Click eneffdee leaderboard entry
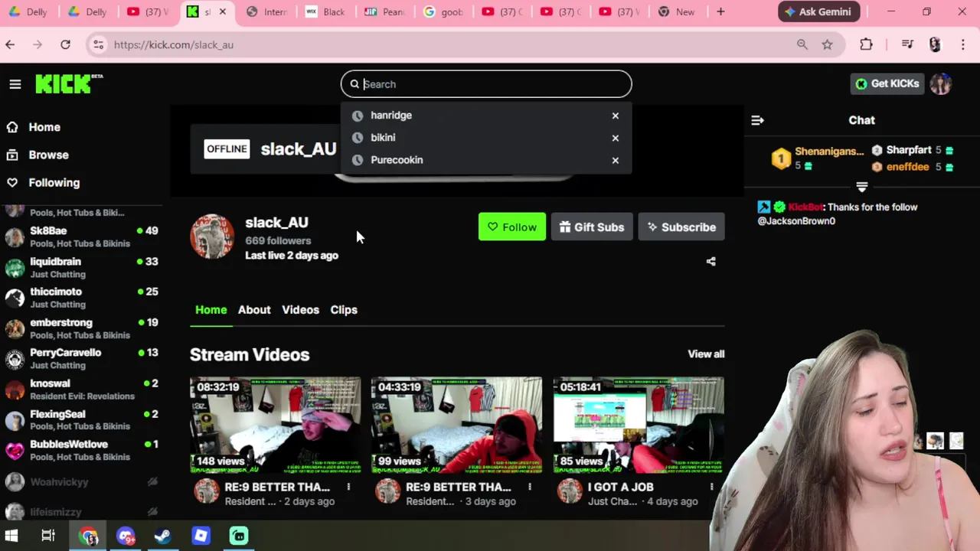This screenshot has height=551, width=980. pos(913,167)
